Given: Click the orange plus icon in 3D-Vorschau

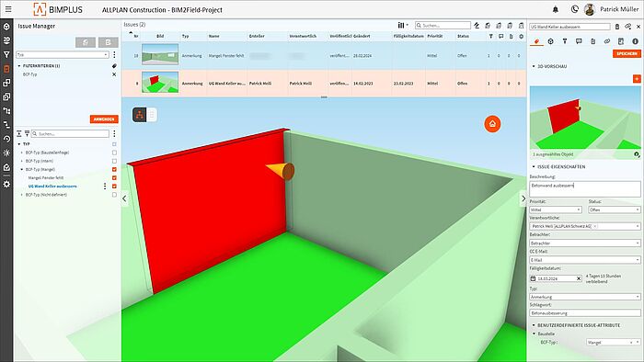Looking at the screenshot, I should point(637,79).
